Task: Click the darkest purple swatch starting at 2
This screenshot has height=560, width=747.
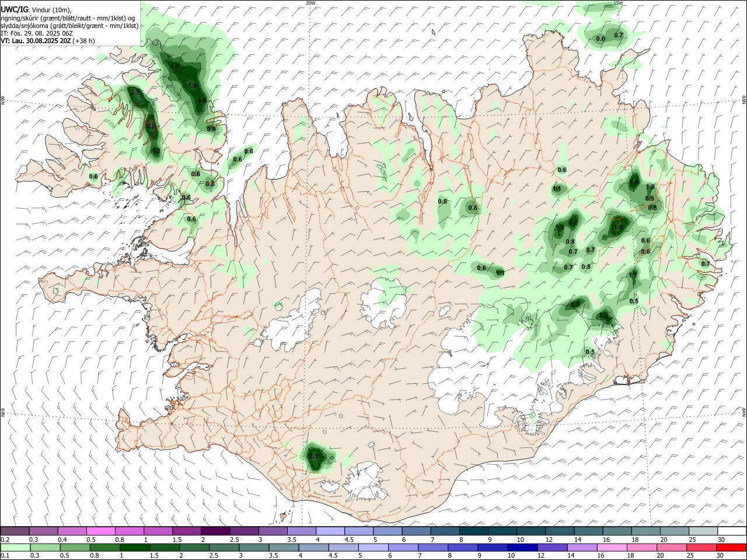Action: (215, 531)
